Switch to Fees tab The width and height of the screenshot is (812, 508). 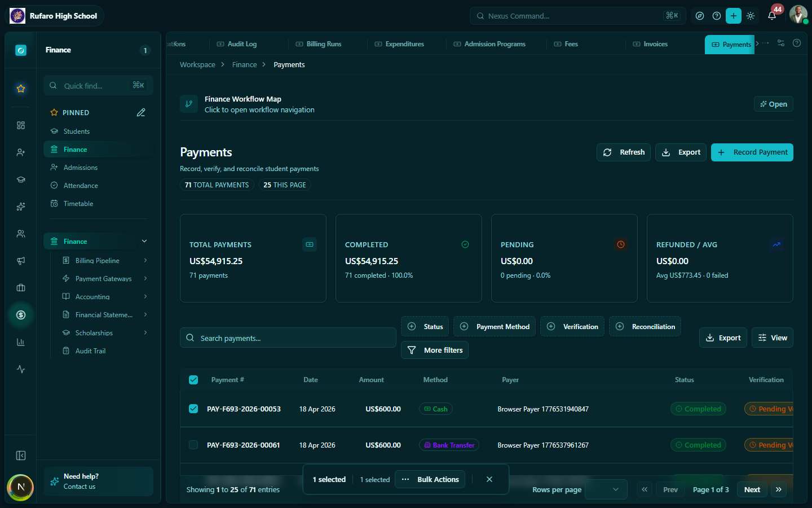pyautogui.click(x=566, y=44)
